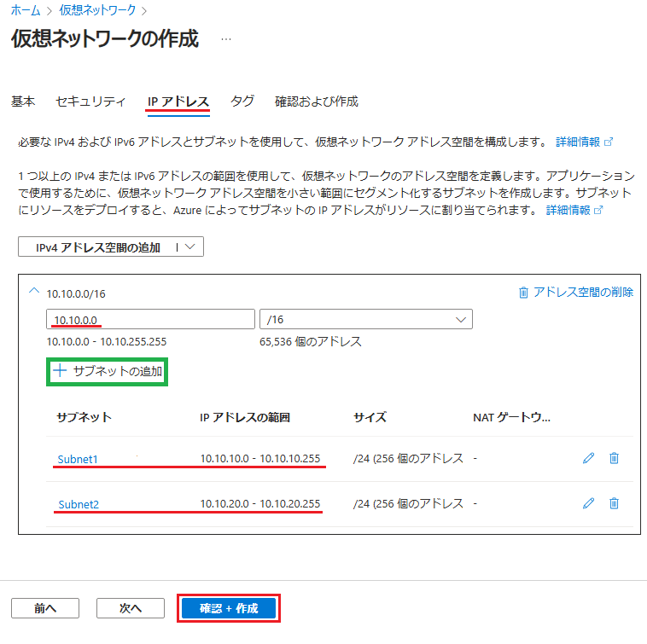Click external link icon after first 詳細情報

pos(609,142)
